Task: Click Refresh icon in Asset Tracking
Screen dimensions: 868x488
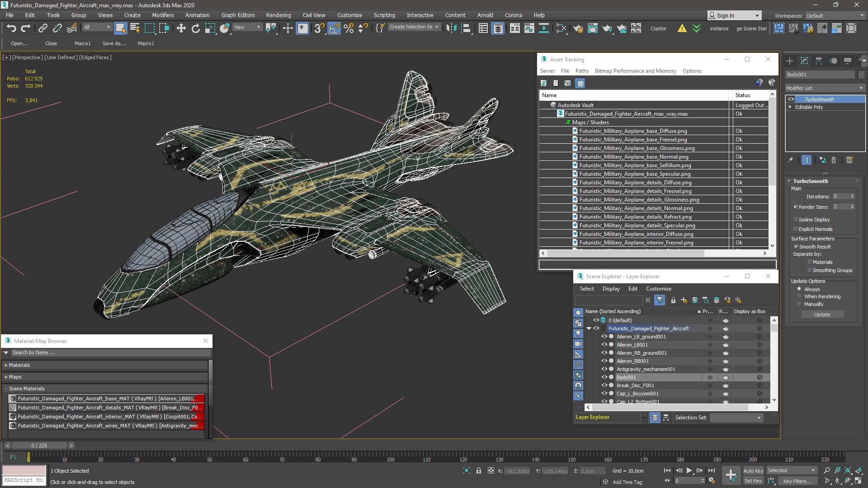Action: tap(543, 83)
